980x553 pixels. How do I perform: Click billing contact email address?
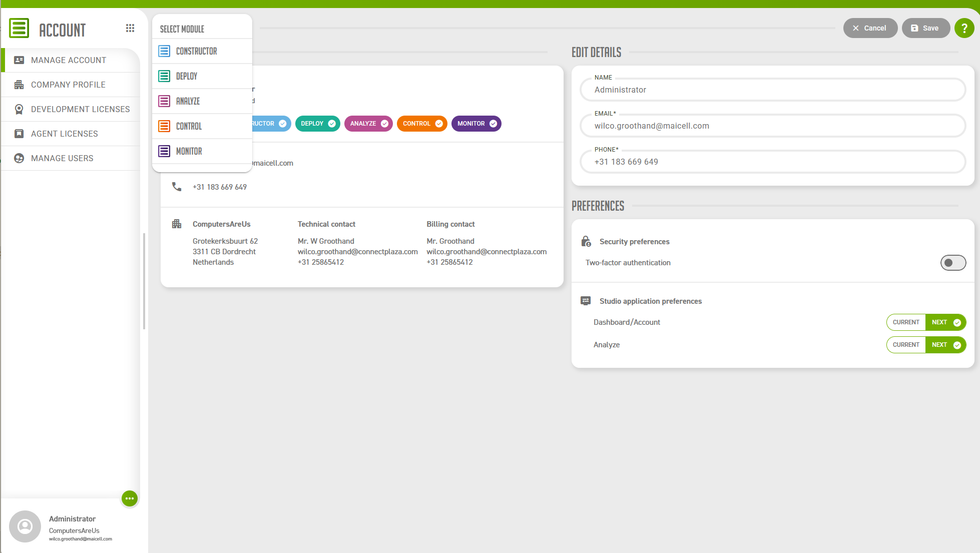(486, 252)
